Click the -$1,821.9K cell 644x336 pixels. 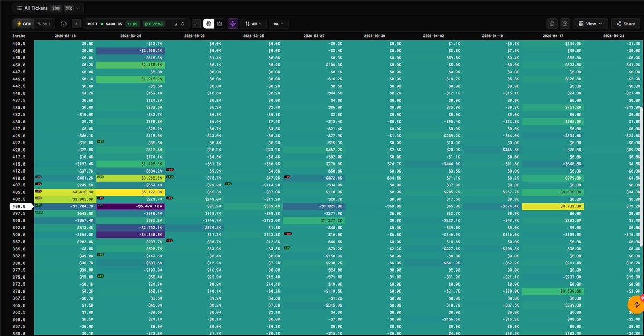point(313,205)
